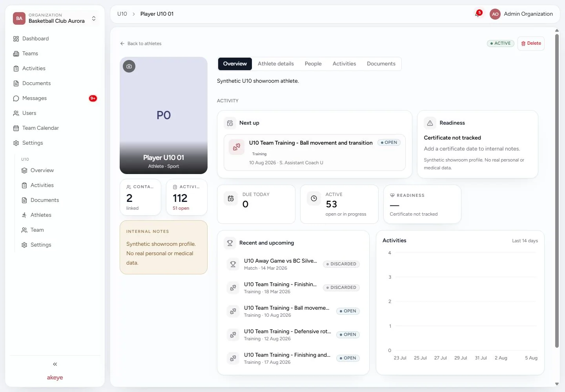Click the Athletes running figure icon

coord(24,215)
